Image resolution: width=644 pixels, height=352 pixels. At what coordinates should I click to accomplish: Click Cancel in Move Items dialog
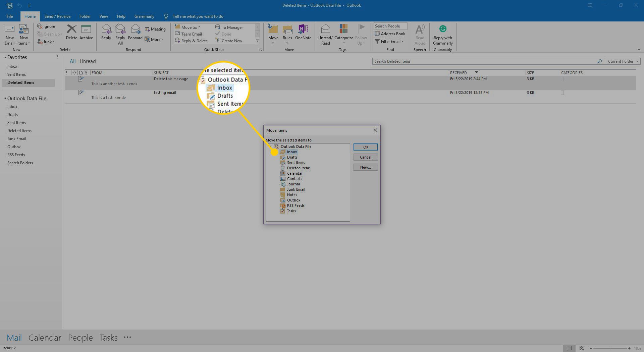[366, 157]
